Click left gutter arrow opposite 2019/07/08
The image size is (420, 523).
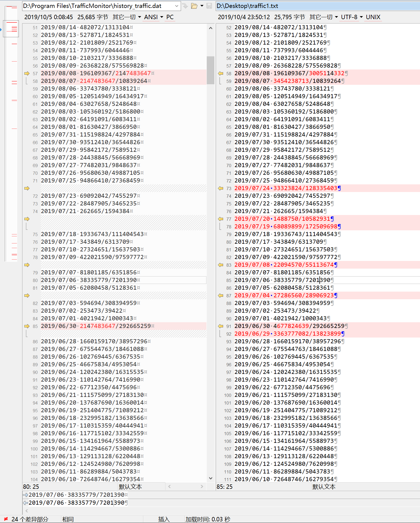27,265
